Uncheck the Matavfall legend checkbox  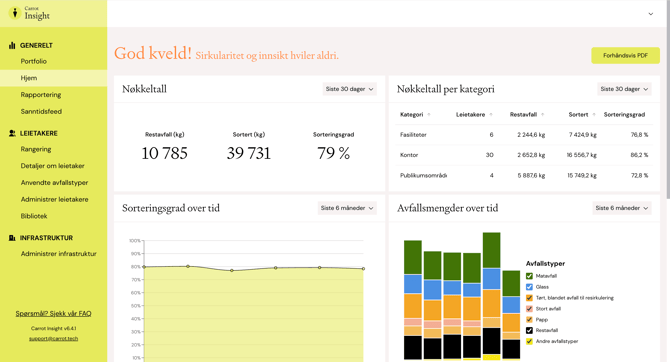[529, 276]
